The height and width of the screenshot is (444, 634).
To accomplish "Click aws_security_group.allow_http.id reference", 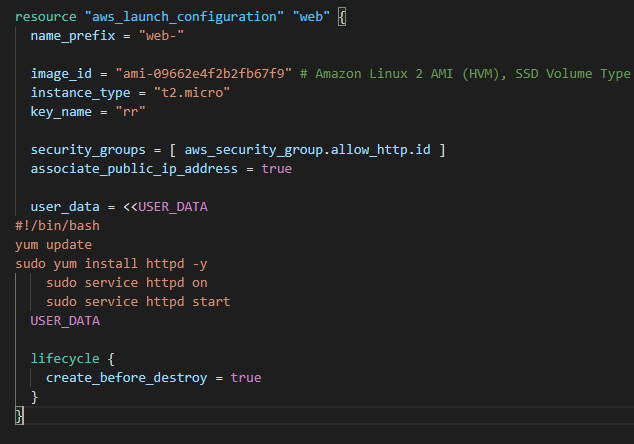I will point(307,150).
